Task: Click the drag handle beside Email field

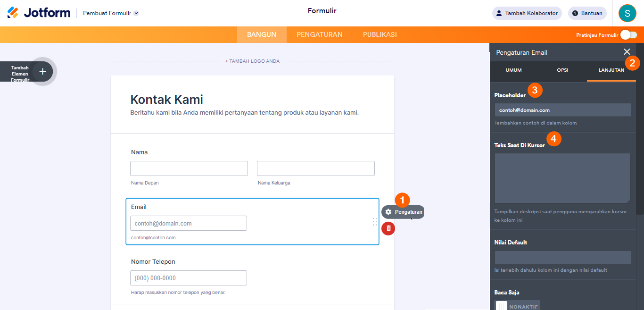Action: (374, 221)
